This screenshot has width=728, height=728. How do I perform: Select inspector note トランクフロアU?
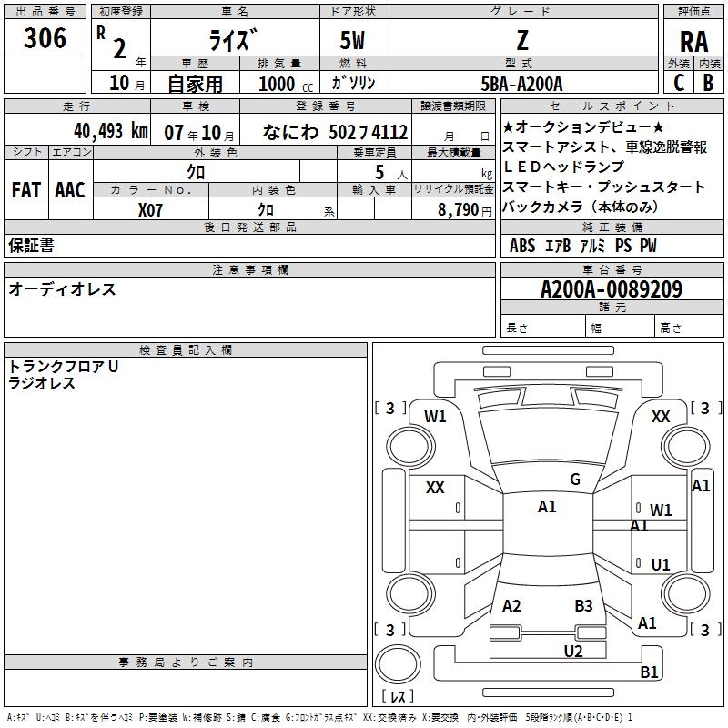(63, 367)
